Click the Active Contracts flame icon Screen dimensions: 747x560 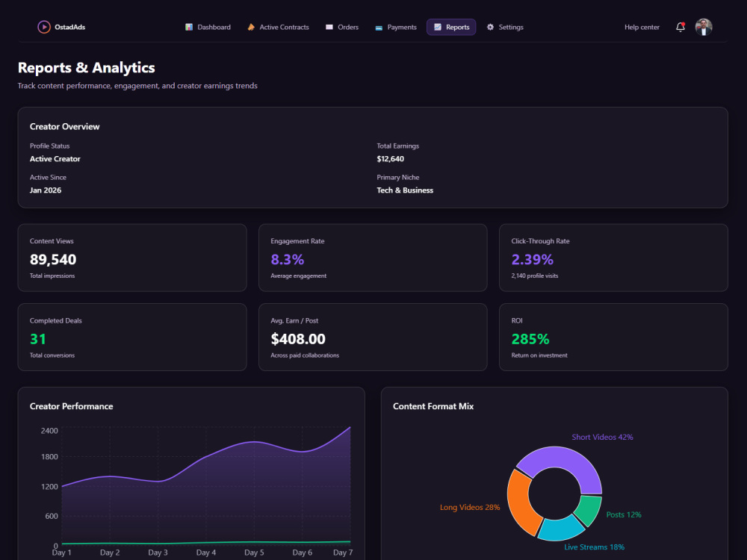(251, 27)
